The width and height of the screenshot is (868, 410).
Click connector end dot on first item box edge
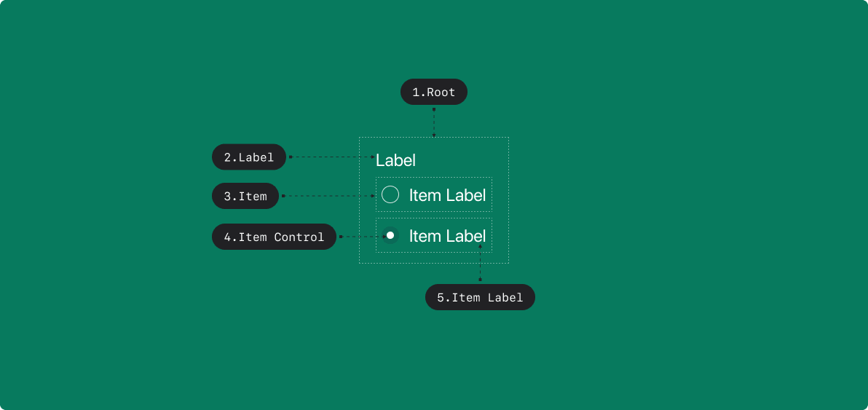[x=374, y=196]
